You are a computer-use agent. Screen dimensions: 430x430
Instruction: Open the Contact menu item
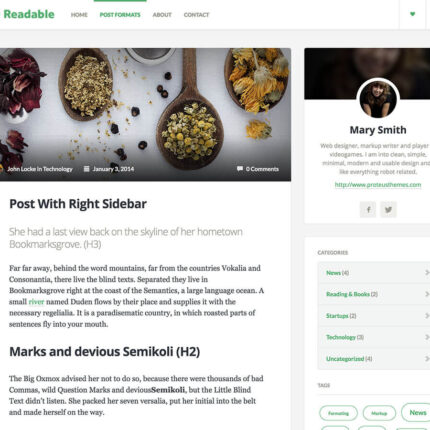[196, 15]
